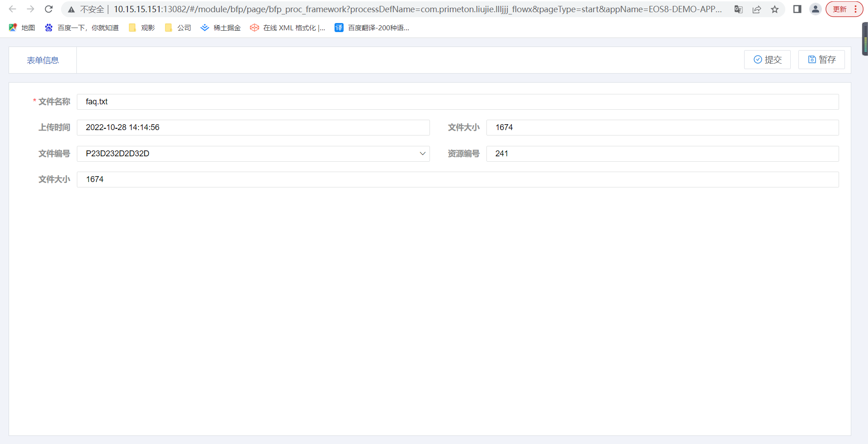Click the 文件大小 field beside 上传时间
This screenshot has height=444, width=868.
662,127
